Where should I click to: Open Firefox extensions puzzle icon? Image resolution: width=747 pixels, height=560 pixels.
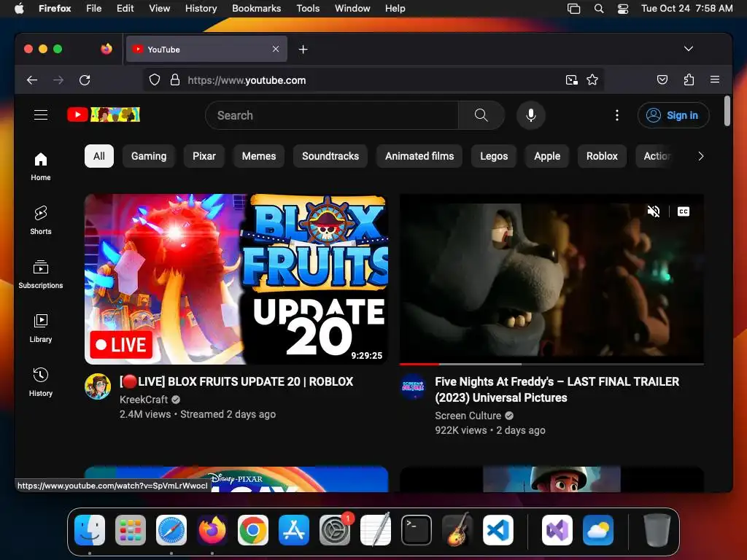689,80
